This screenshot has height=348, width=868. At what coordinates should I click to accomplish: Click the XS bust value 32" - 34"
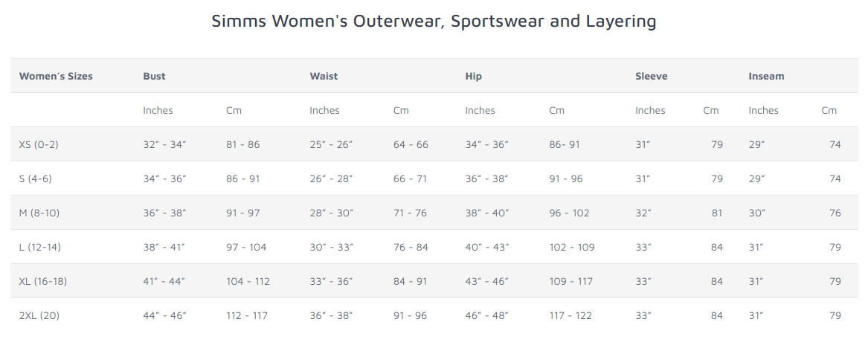(164, 144)
